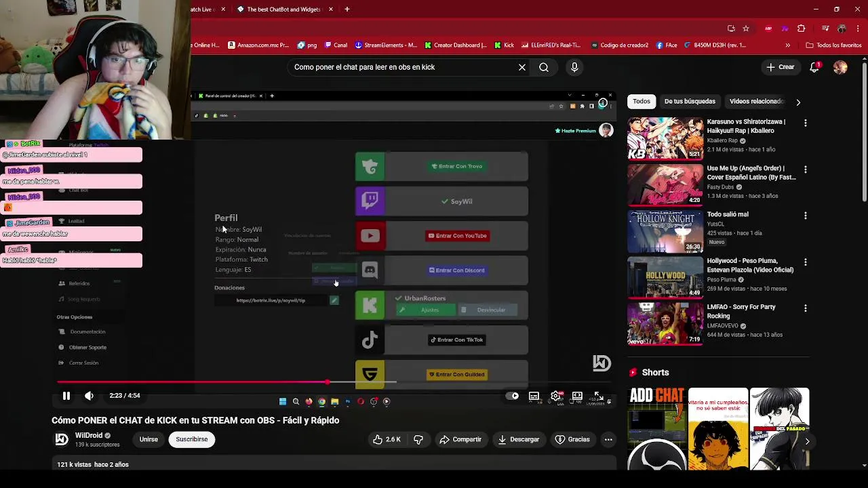Open options menu for LMFAO video

[x=805, y=308]
